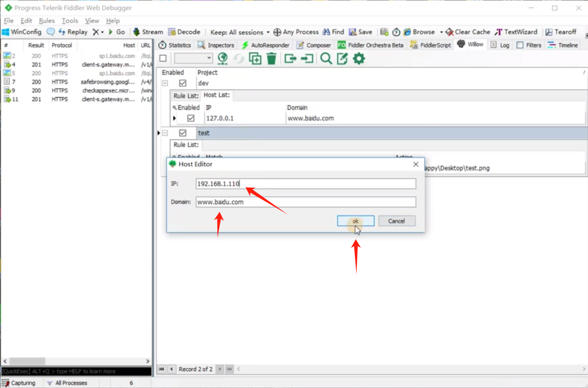Image resolution: width=588 pixels, height=388 pixels.
Task: Toggle the test project enabled checkbox
Action: 183,133
